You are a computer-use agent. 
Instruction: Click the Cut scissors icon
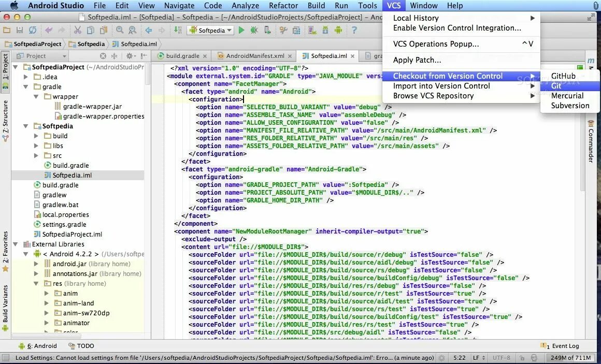77,30
